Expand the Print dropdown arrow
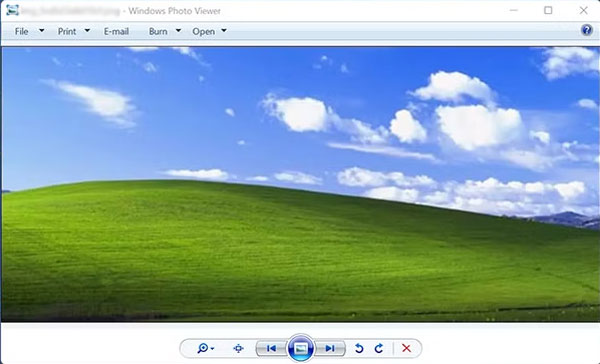The image size is (600, 364). tap(87, 31)
